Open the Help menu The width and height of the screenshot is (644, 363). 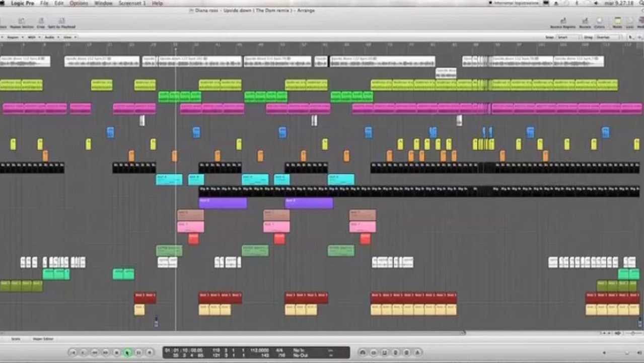coord(157,3)
